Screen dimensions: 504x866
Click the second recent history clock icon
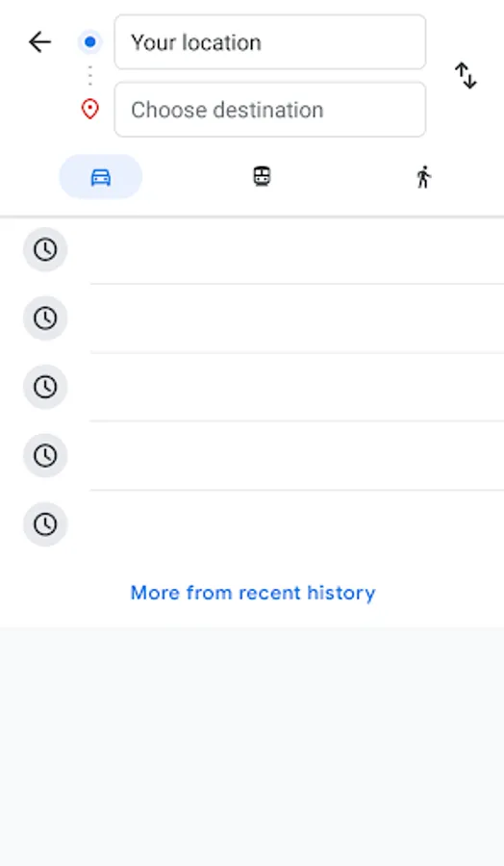coord(45,318)
